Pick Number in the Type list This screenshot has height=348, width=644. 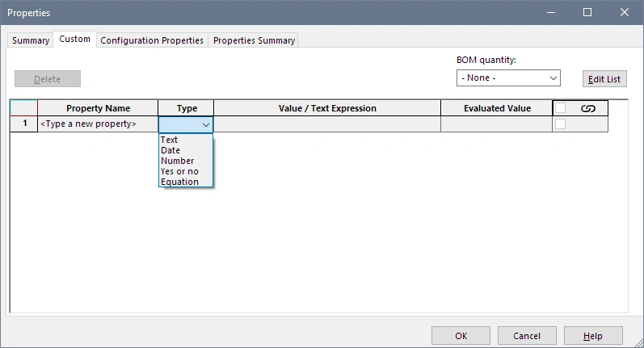177,161
